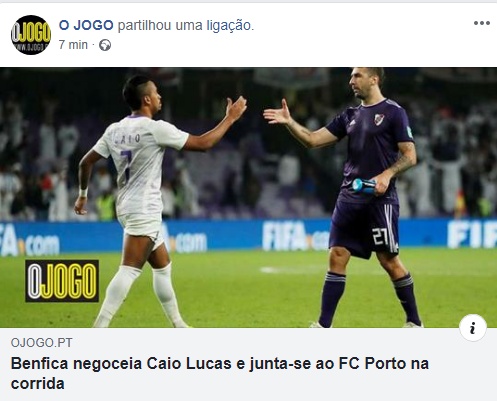Viewport: 497px width, 401px height.
Task: Click the round info 'i' button
Action: point(473,328)
